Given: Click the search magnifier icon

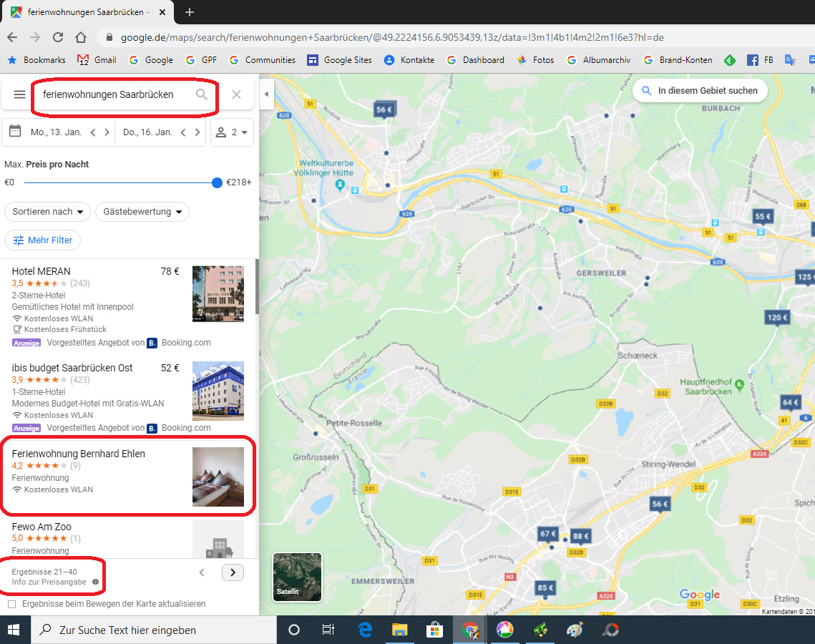Looking at the screenshot, I should click(x=201, y=94).
